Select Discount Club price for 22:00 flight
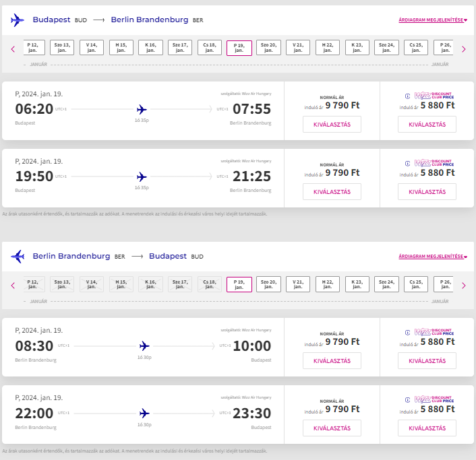Viewport: 476px width, 460px height. point(427,428)
